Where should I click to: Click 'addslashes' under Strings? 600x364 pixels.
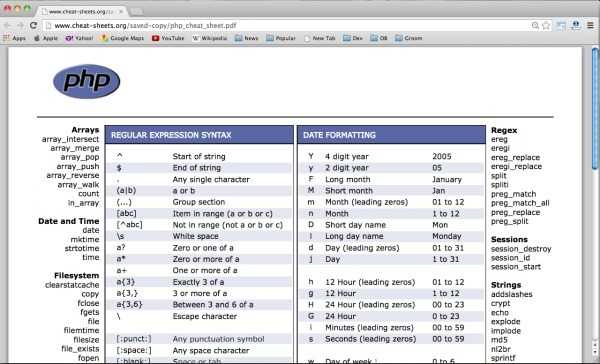512,294
